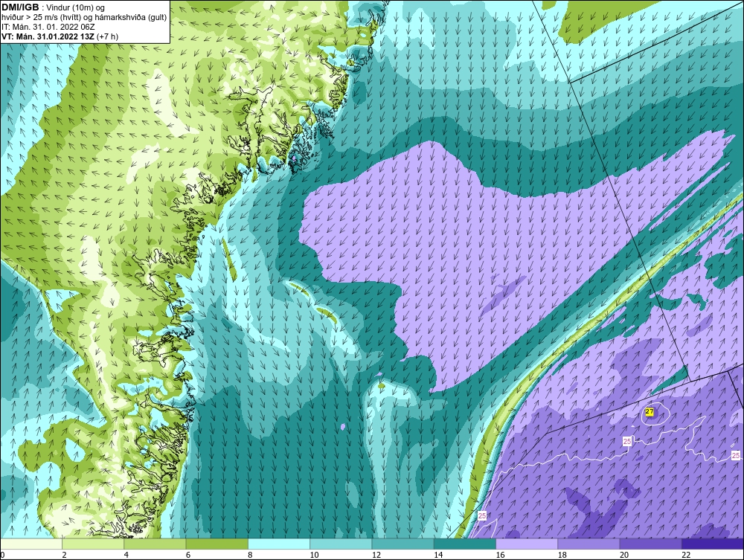
Task: Select the 12–14 m/s teal legend swatch
Action: coord(403,544)
